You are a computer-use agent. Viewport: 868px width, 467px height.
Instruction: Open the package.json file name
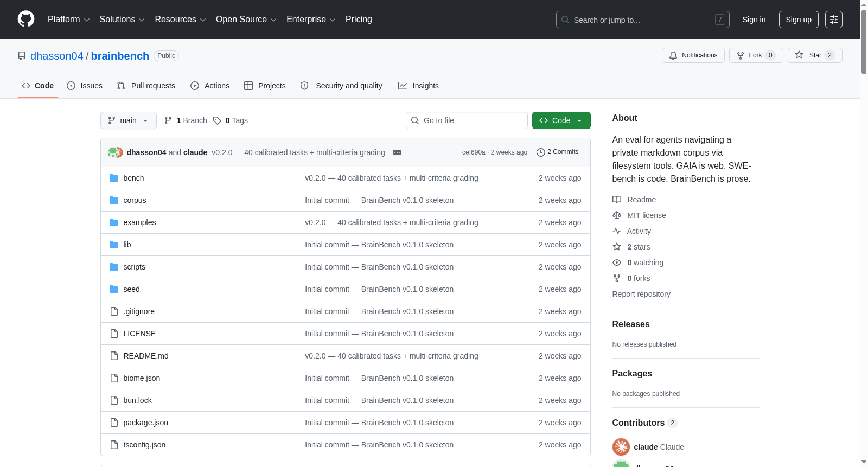146,423
